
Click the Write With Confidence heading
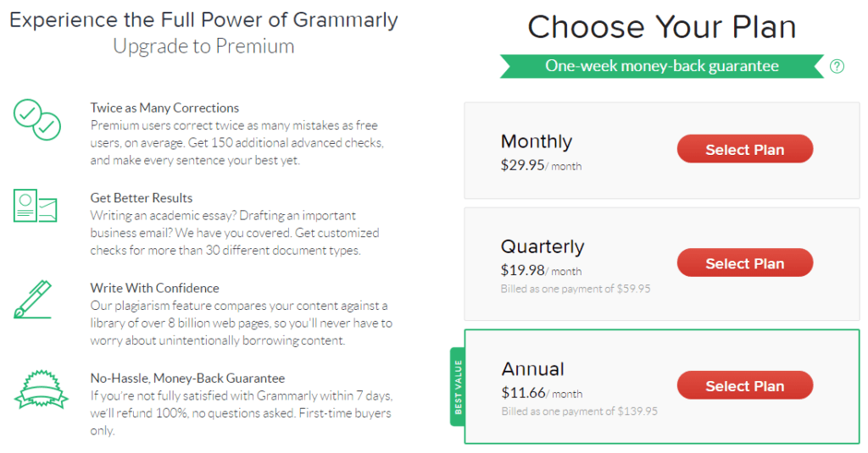[154, 288]
